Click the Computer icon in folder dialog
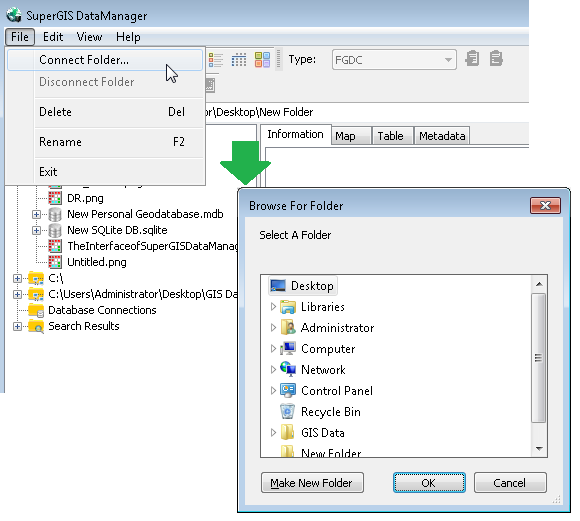This screenshot has height=521, width=580. (x=288, y=349)
